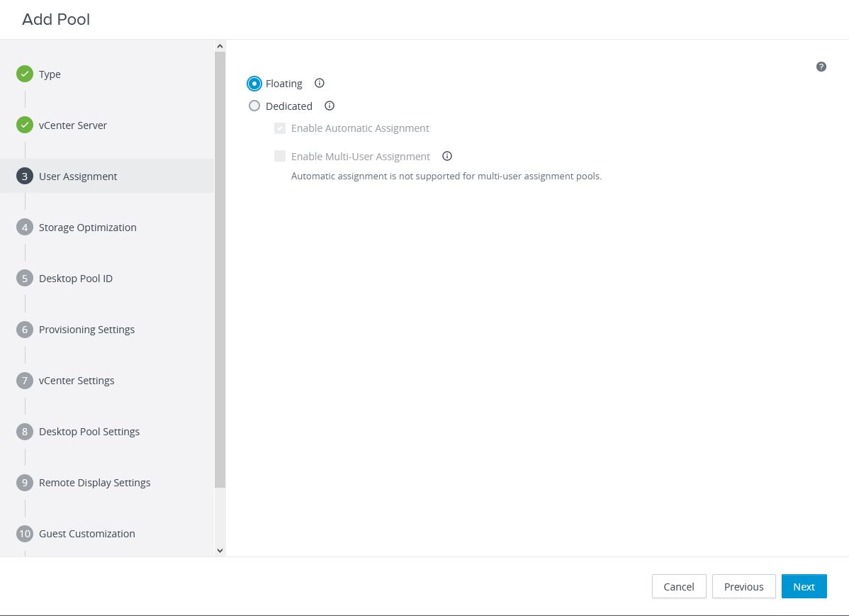Go to the vCenter Server step
Viewport: 849px width, 616px height.
73,125
